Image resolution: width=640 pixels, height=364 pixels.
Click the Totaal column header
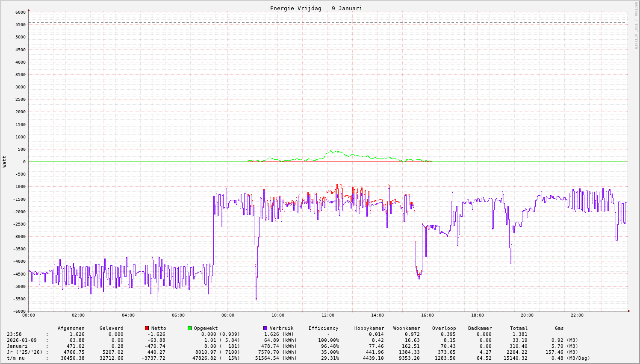(x=519, y=328)
